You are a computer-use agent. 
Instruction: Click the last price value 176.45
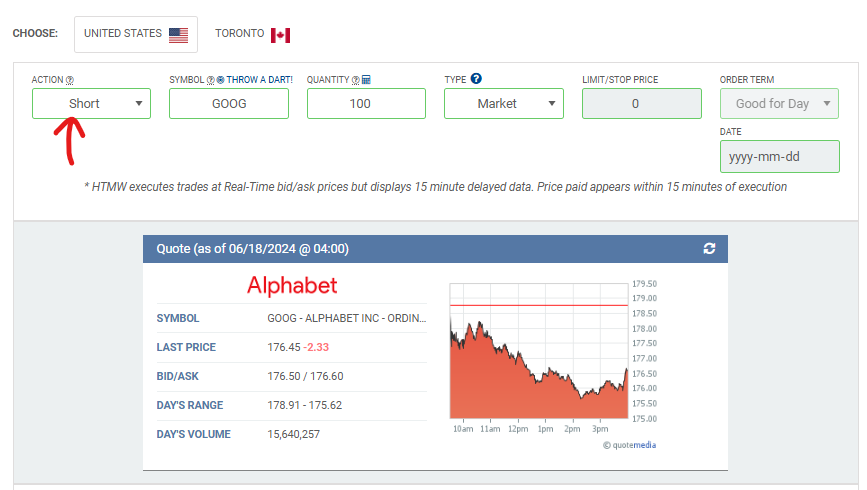coord(284,347)
